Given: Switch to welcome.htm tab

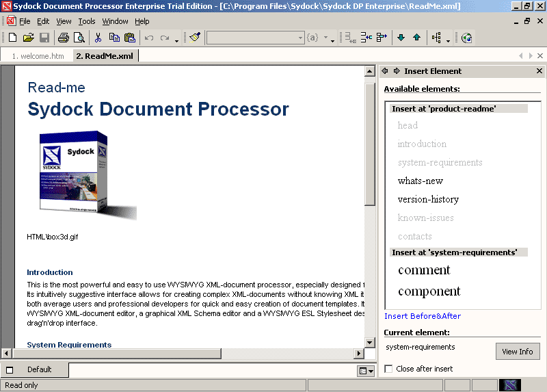Looking at the screenshot, I should click(x=38, y=56).
